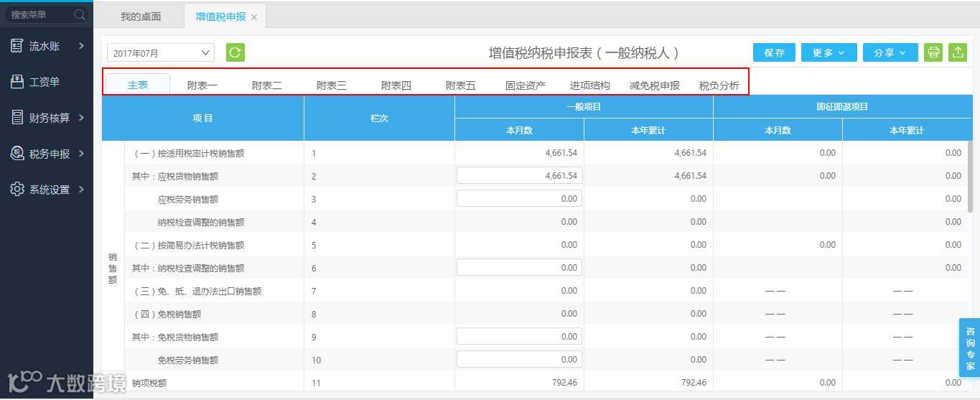Click 免税货物销售额 monthly input field

click(x=519, y=337)
